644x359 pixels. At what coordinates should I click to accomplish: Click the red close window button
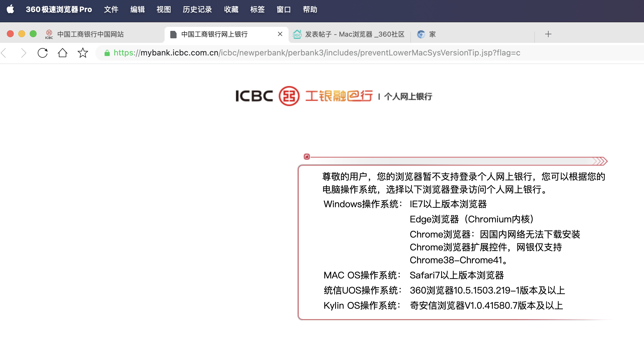10,34
